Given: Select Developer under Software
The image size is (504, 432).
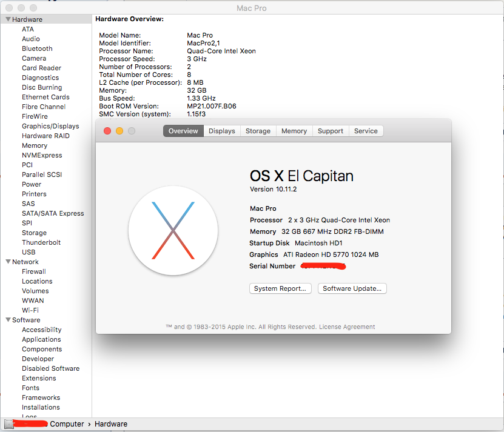Looking at the screenshot, I should coord(38,359).
